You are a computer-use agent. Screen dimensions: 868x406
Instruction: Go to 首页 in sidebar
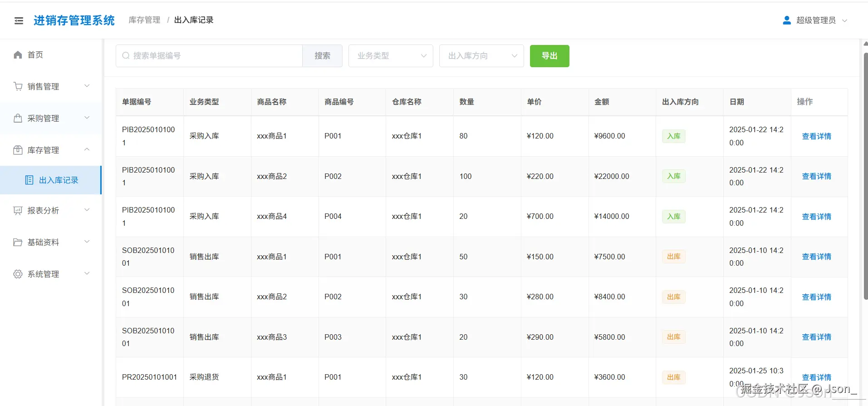point(51,55)
